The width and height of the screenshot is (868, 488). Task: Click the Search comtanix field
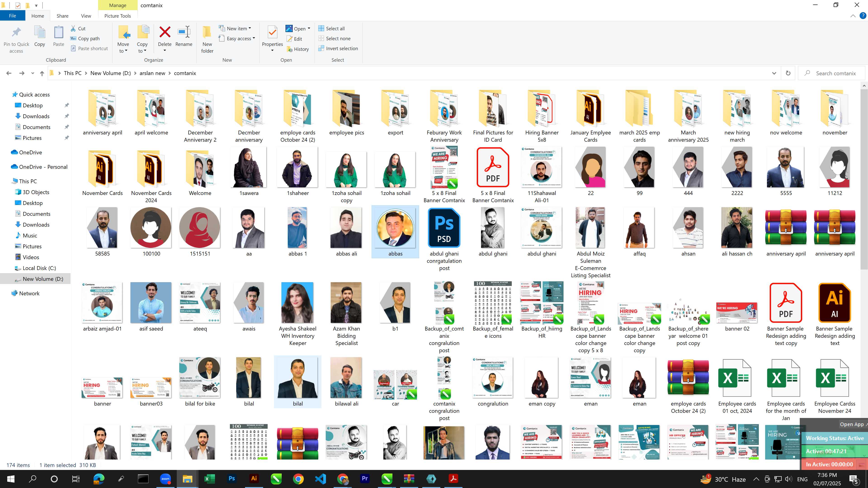[x=832, y=73]
